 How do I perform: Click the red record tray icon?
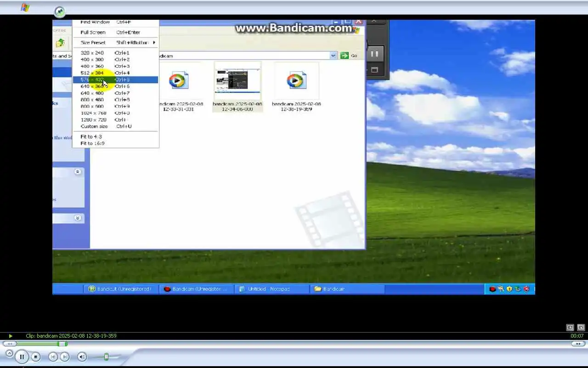(x=492, y=289)
